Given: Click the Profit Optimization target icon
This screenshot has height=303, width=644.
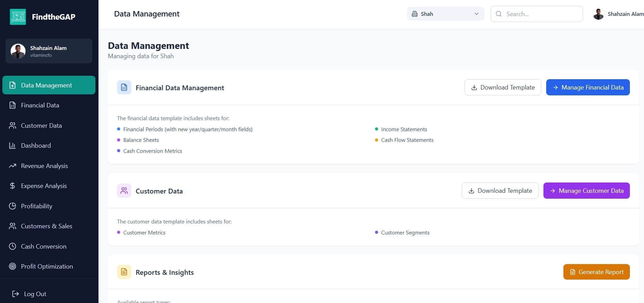Looking at the screenshot, I should click(12, 266).
